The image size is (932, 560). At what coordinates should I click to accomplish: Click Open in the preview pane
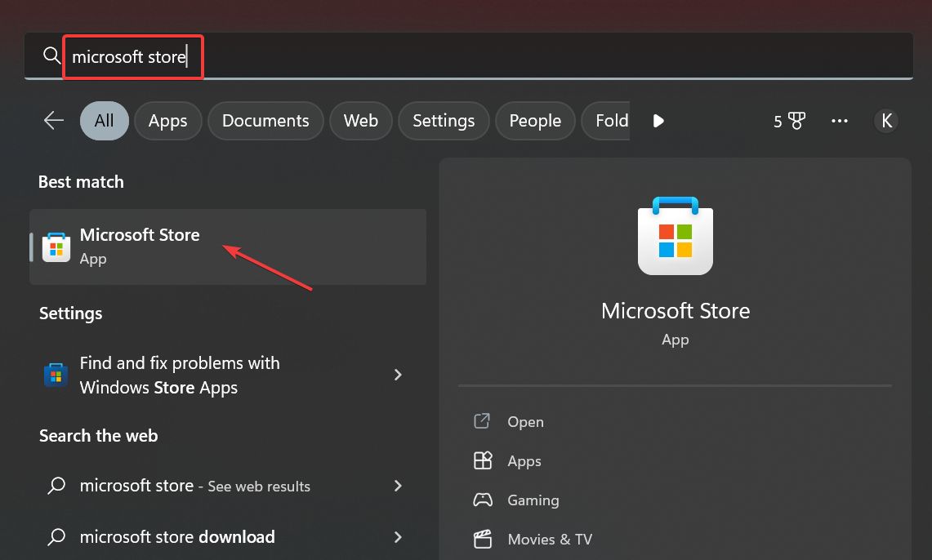click(x=525, y=422)
